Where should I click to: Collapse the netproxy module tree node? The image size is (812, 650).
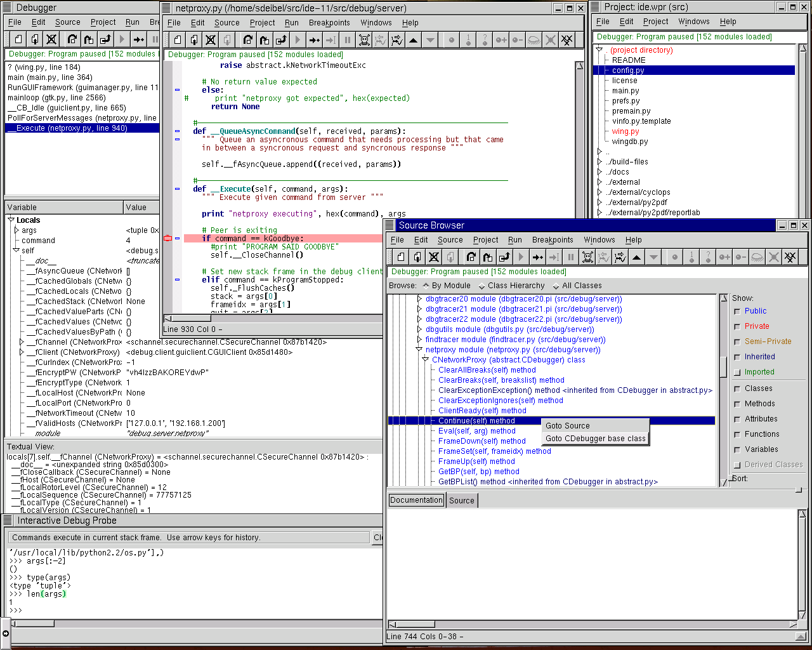pyautogui.click(x=419, y=350)
